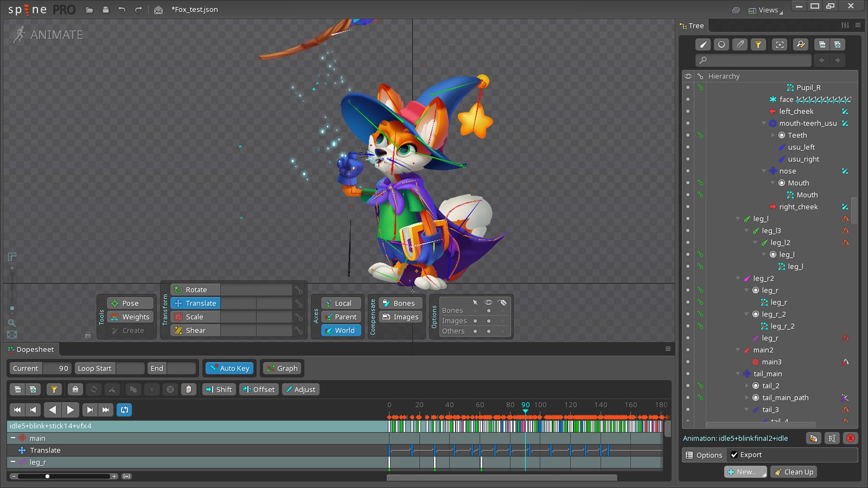Expand the tail_2 tree node
The height and width of the screenshot is (488, 868).
click(747, 386)
